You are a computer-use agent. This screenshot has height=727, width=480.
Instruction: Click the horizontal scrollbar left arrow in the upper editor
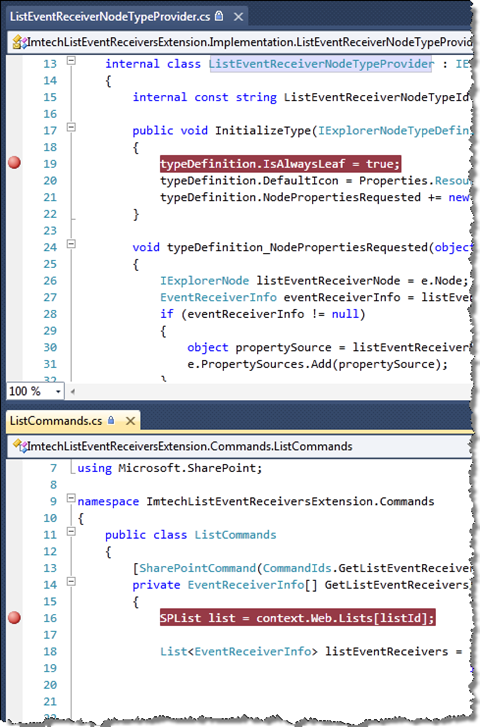73,392
